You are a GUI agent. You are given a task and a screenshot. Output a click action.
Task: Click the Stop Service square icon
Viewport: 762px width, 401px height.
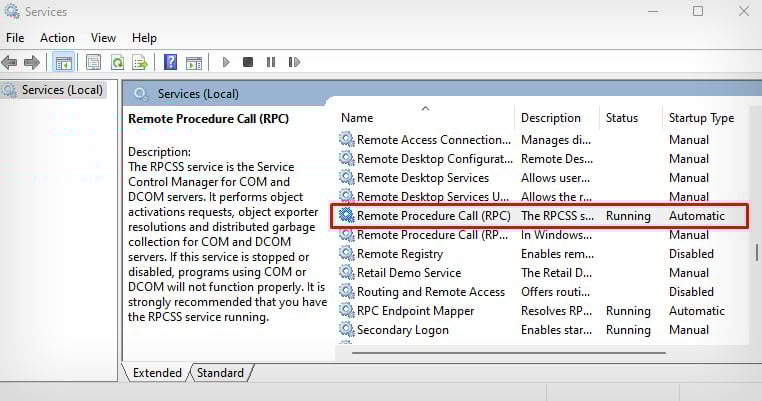point(248,62)
